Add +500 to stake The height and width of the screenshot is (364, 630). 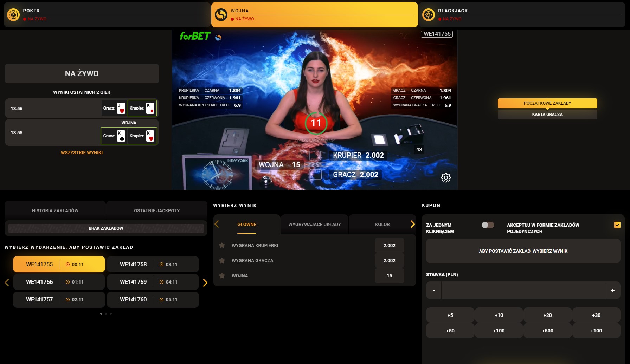click(547, 331)
